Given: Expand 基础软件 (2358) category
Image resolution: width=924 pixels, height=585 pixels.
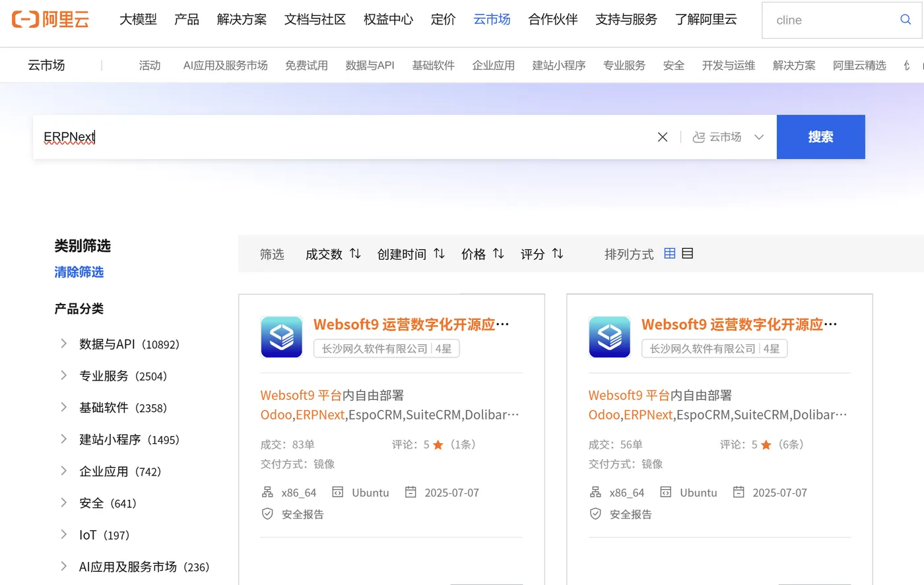Looking at the screenshot, I should click(x=64, y=407).
